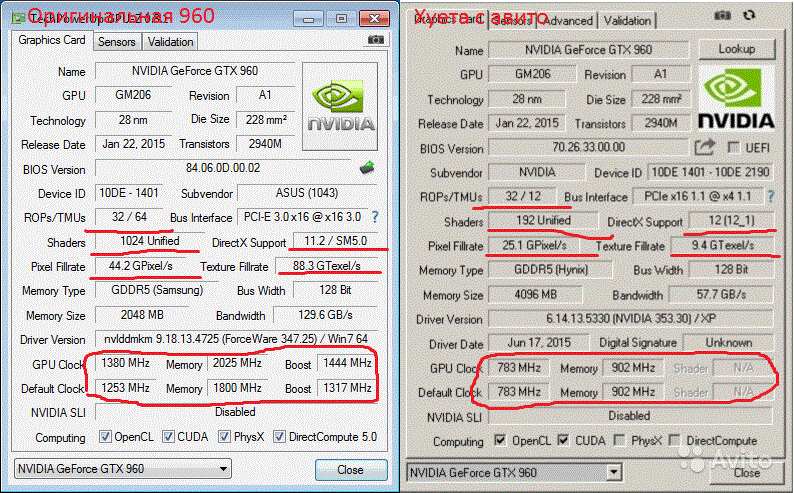Click the Shaders value 1024 Unified

tap(150, 241)
